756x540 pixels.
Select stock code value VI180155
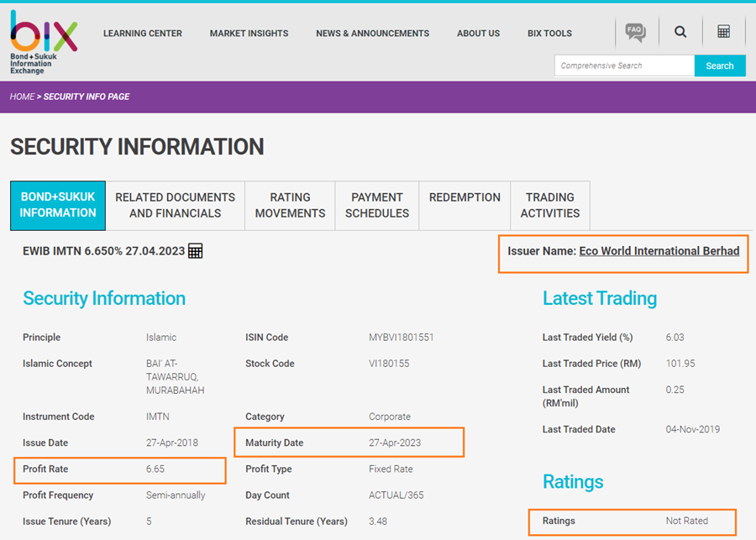pos(389,364)
